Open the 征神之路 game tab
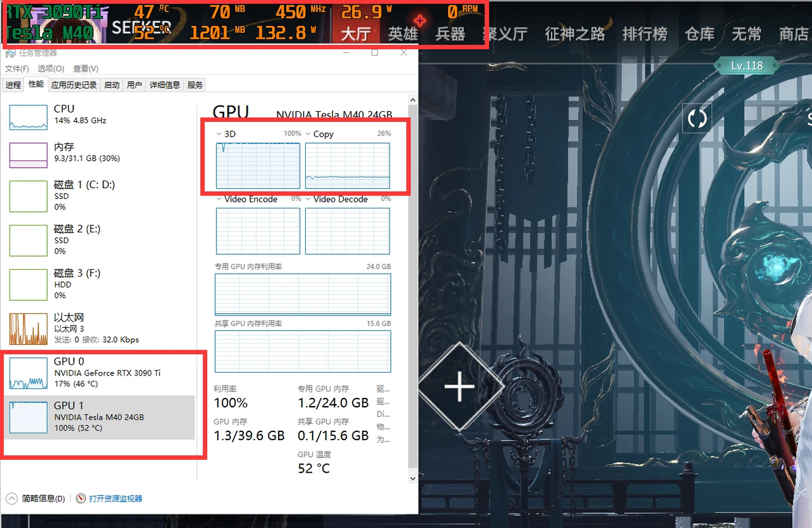 pyautogui.click(x=575, y=34)
